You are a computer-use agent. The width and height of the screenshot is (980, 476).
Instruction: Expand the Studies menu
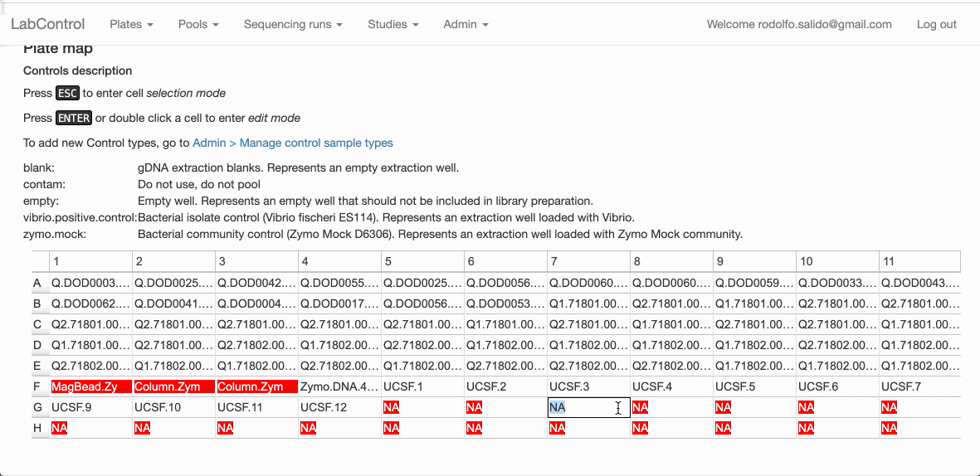[x=393, y=24]
